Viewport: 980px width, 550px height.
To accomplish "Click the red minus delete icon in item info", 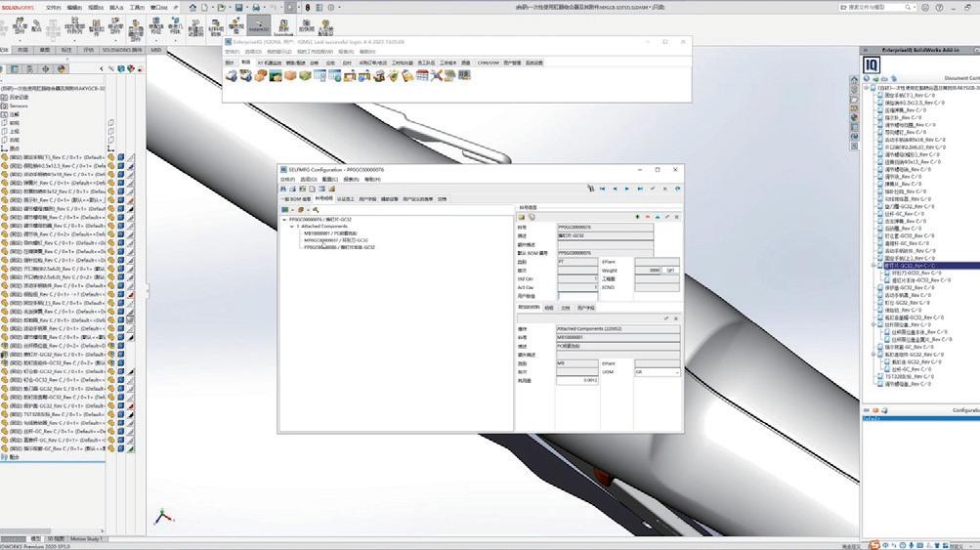I will click(646, 216).
